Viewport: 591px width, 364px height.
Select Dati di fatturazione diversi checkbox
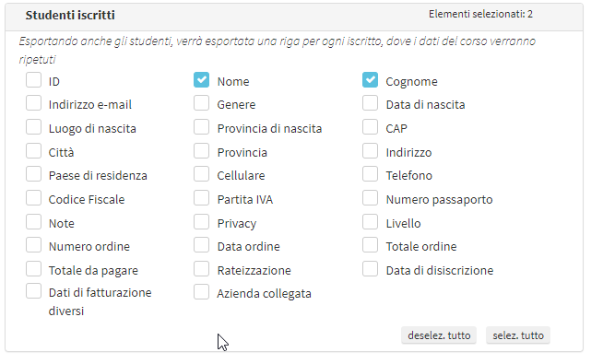(x=33, y=291)
